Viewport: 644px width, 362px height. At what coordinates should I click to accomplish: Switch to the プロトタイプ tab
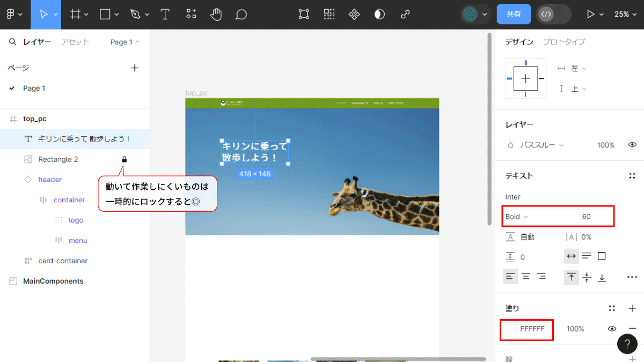point(564,42)
